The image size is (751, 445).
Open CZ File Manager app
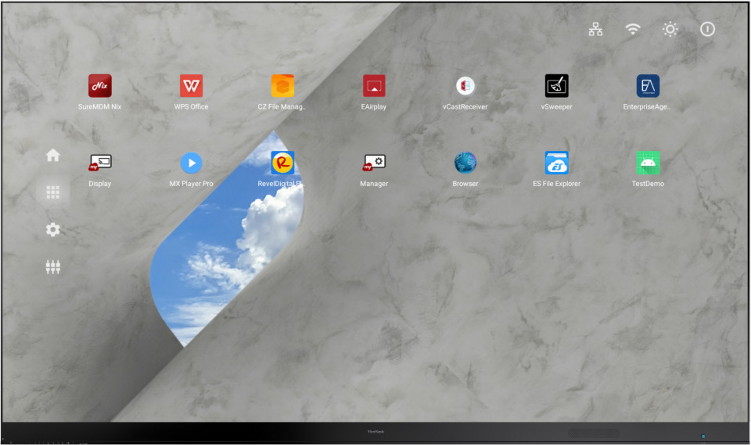pos(283,86)
